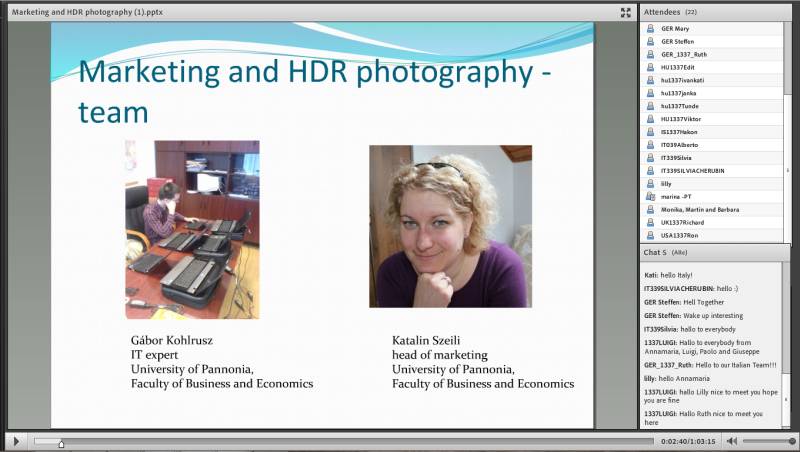Click the attendee icon next to GER Steffen
Image resolution: width=800 pixels, height=452 pixels.
[x=651, y=41]
